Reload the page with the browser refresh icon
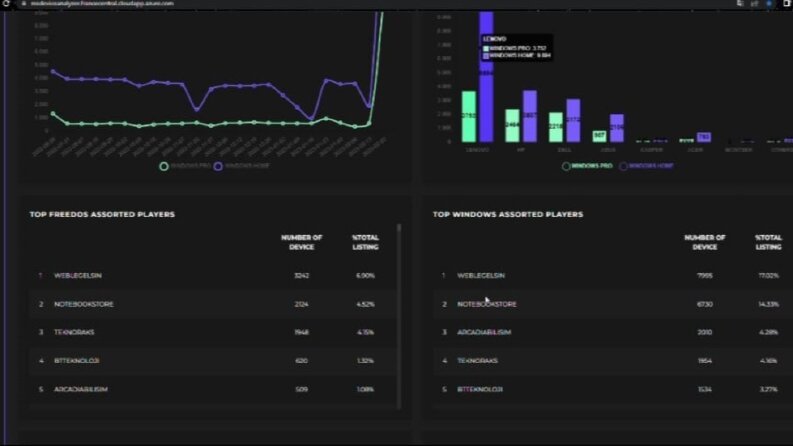 click(x=6, y=3)
